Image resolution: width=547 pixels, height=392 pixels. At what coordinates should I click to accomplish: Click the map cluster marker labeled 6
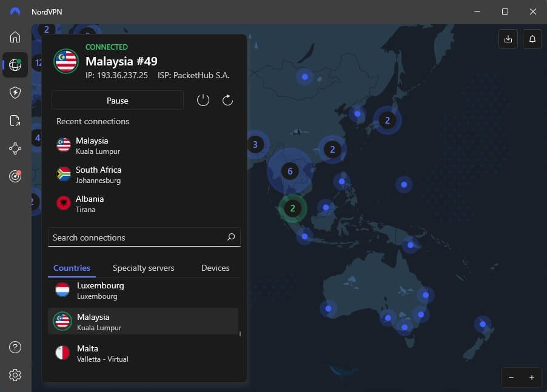289,171
